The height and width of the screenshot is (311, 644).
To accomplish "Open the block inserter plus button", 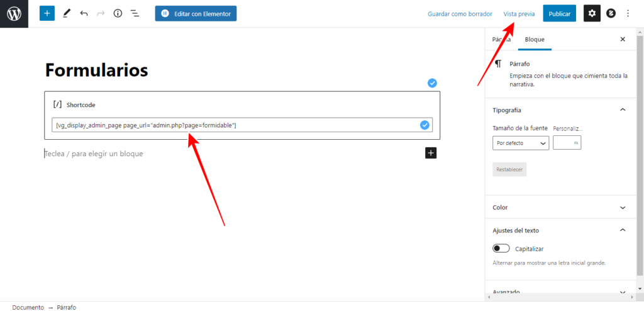I will tap(47, 13).
